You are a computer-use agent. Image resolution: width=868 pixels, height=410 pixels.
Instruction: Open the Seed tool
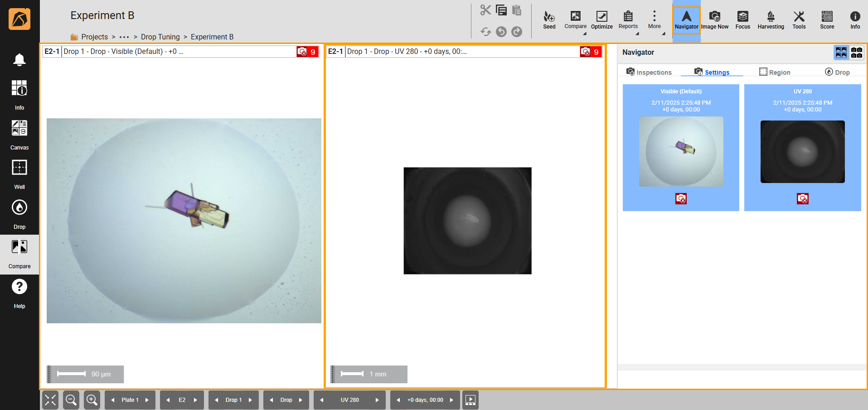pos(549,20)
